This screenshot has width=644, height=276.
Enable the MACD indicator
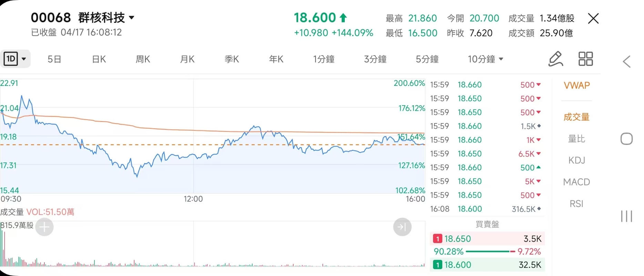576,182
